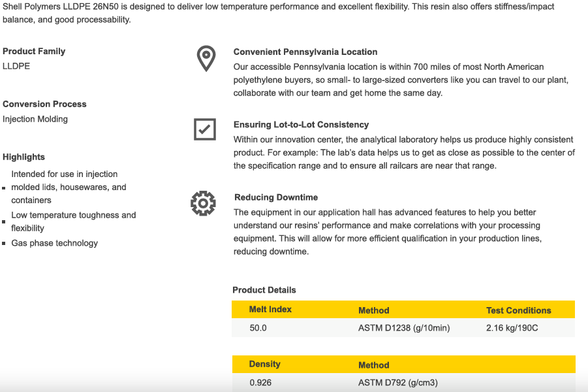Click the Ensuring Lot-to-Lot Consistency heading
This screenshot has height=392, width=588.
tap(301, 125)
